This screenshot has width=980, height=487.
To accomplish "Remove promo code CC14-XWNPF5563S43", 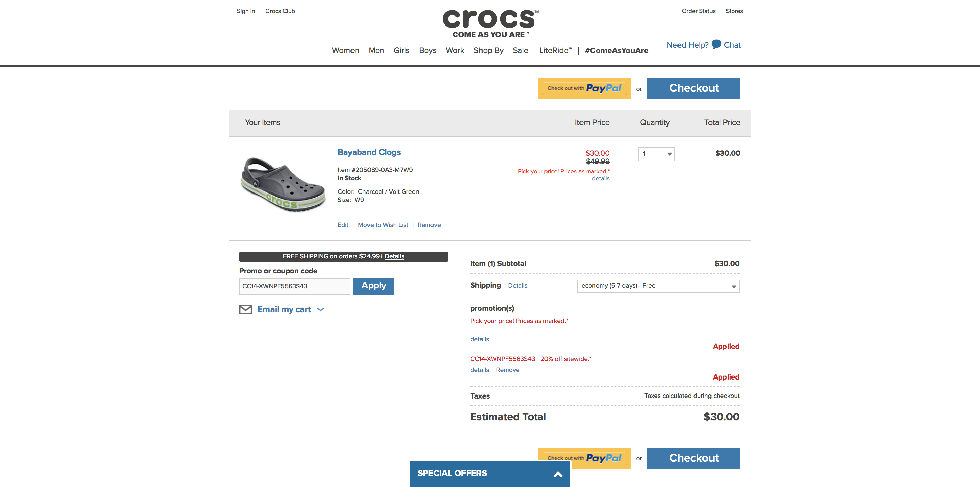I will click(x=507, y=370).
